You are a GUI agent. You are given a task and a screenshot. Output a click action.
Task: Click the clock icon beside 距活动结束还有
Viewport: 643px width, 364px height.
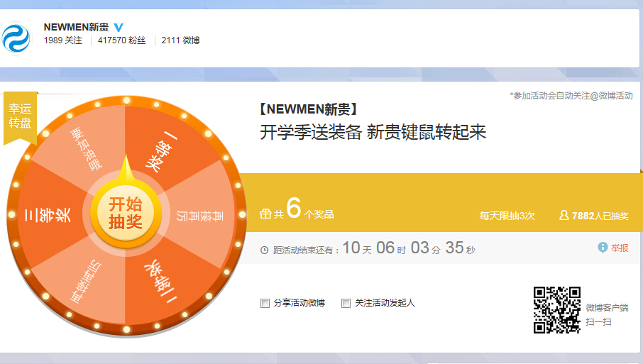point(265,250)
